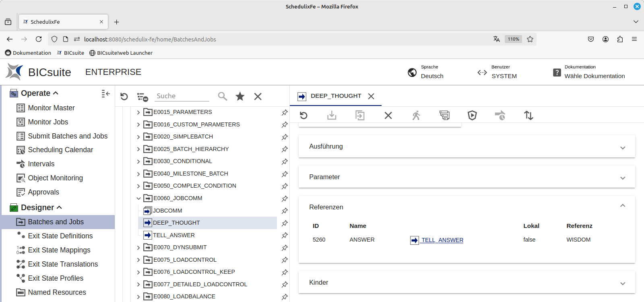
Task: Refresh the batches and jobs tree
Action: point(124,97)
